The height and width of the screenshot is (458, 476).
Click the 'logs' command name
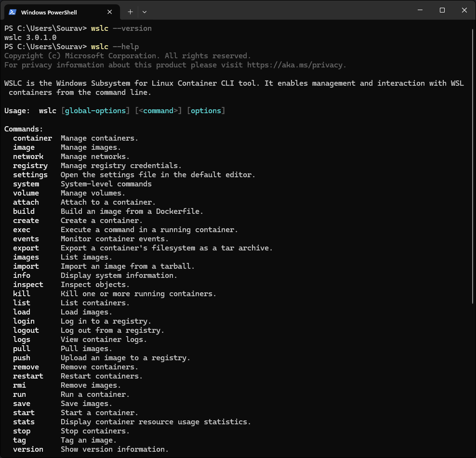[x=22, y=340]
